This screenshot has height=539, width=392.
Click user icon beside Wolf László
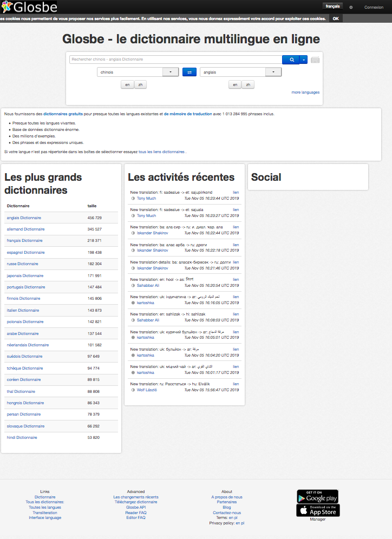(133, 390)
